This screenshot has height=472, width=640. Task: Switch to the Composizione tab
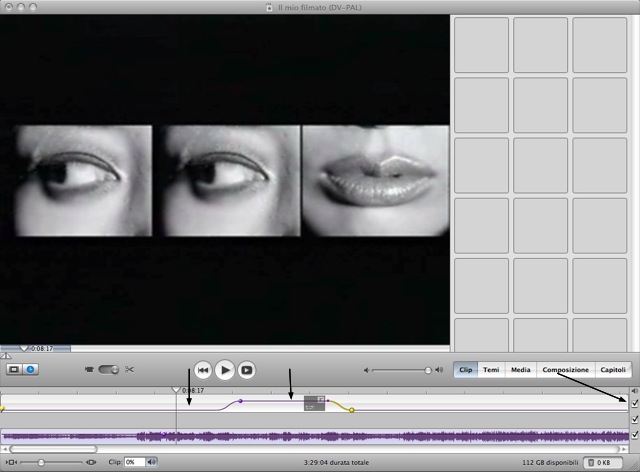565,370
